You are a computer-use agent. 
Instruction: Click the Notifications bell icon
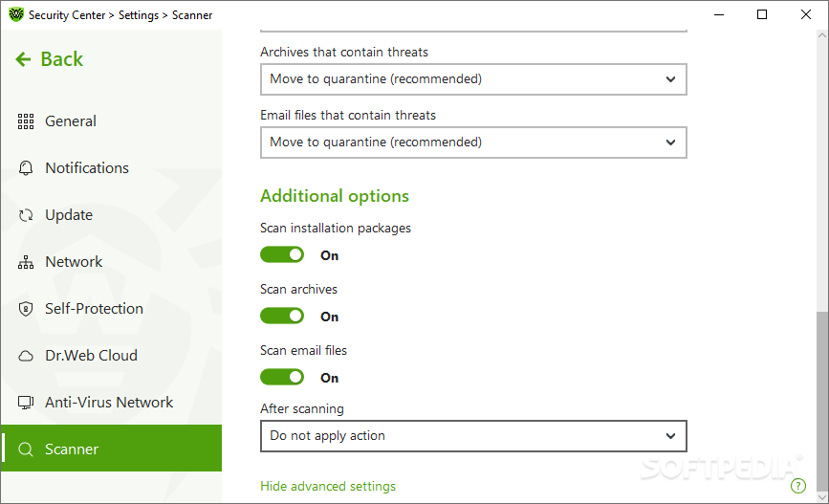26,168
